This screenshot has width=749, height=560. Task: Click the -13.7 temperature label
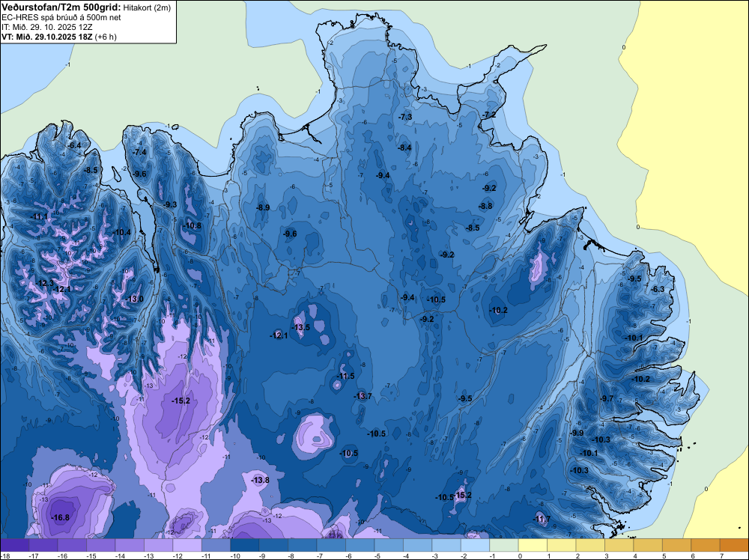(363, 396)
